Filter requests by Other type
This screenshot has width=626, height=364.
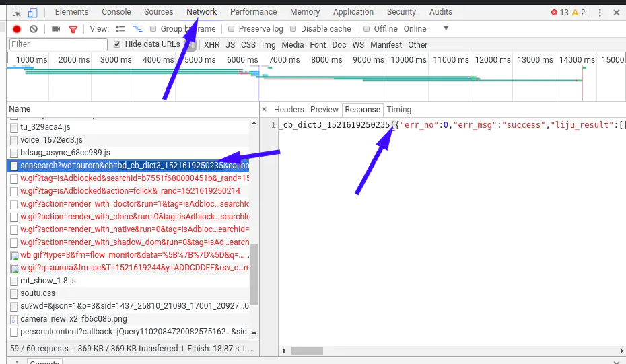click(417, 44)
